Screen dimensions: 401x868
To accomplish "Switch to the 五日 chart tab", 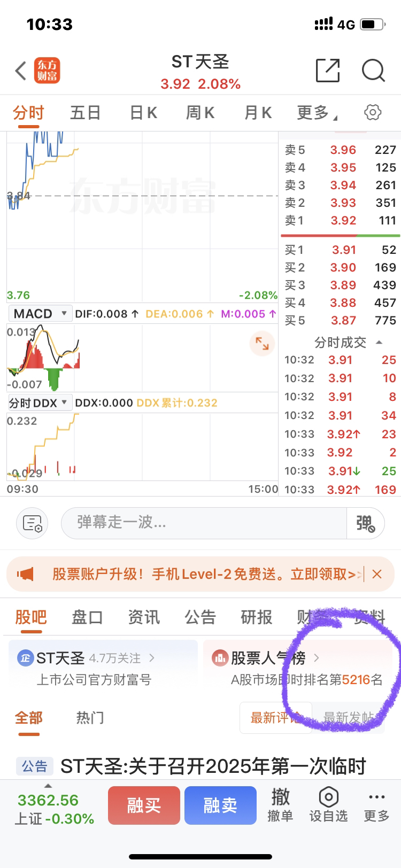I will click(86, 113).
